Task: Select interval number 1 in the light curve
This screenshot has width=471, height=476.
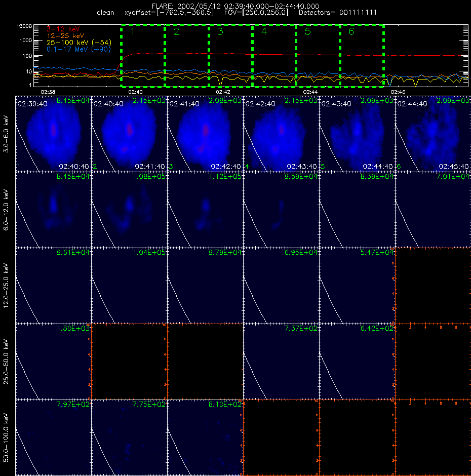Action: (x=132, y=31)
